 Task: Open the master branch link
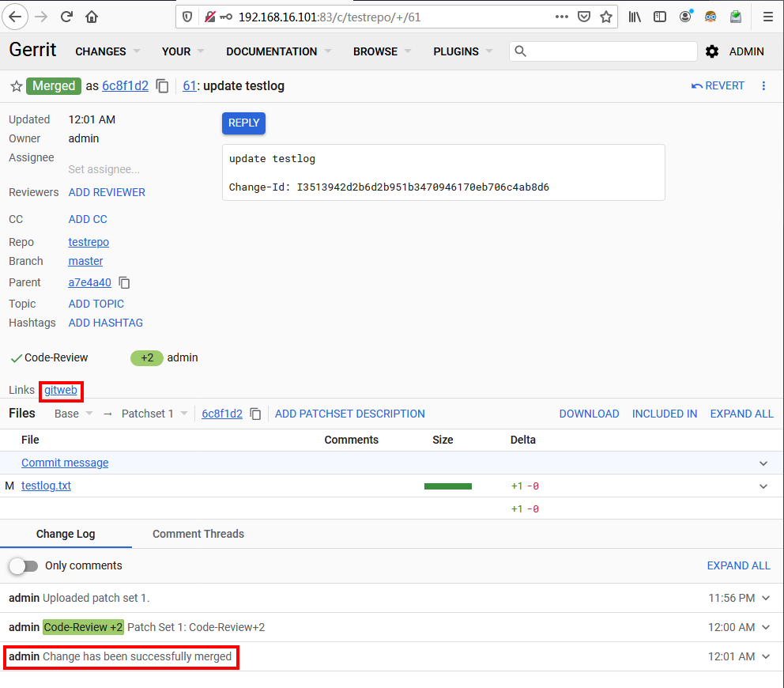click(x=85, y=261)
